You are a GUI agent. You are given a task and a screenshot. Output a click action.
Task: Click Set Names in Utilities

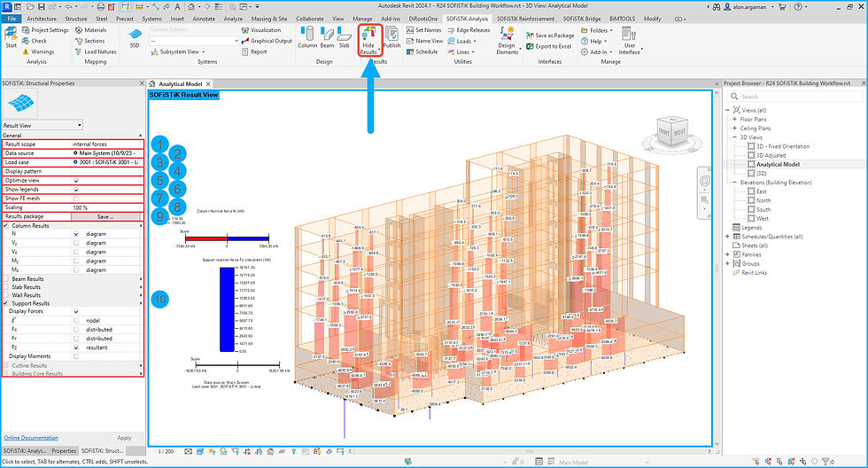(x=424, y=30)
